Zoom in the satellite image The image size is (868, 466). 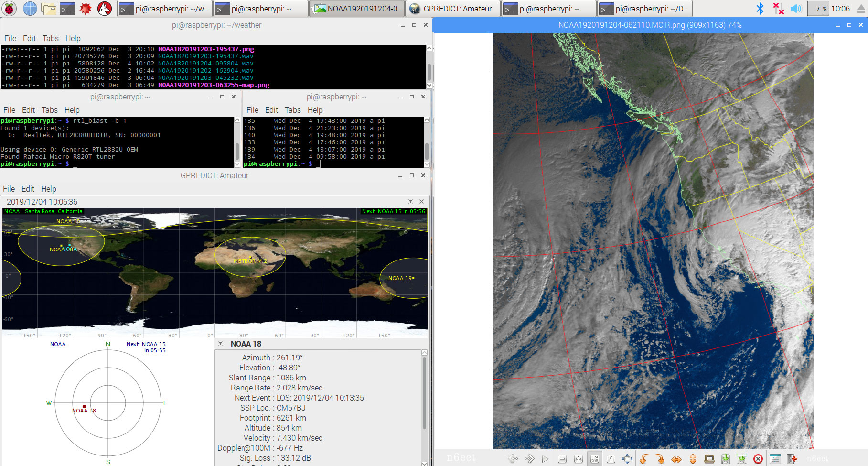[579, 459]
